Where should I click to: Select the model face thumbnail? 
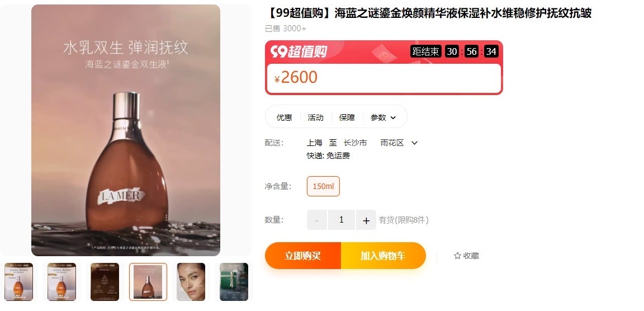click(191, 282)
